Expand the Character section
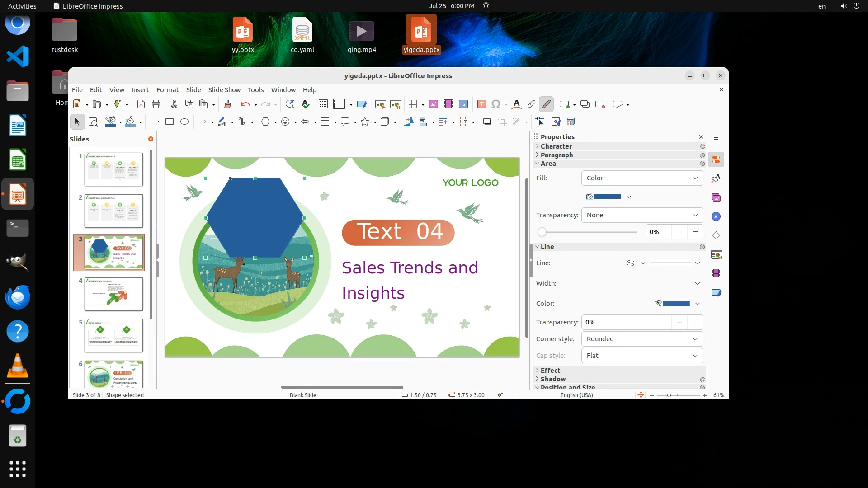868x488 pixels. pos(556,146)
